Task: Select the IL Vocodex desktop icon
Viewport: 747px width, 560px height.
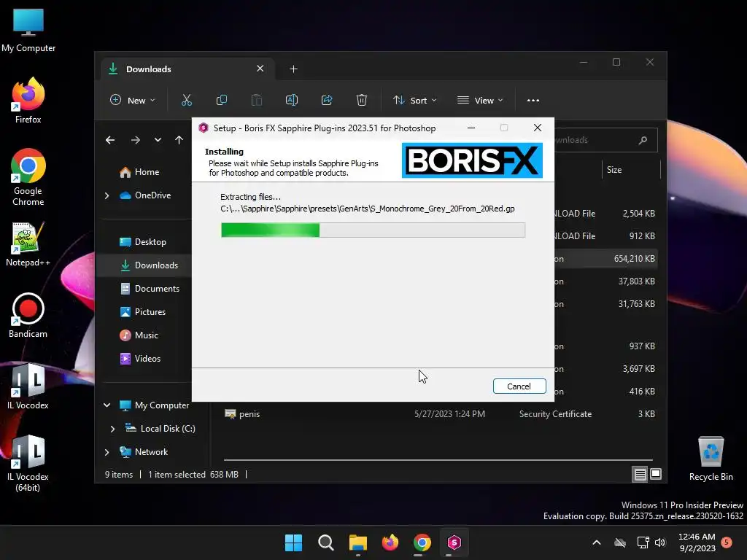Action: (28, 386)
